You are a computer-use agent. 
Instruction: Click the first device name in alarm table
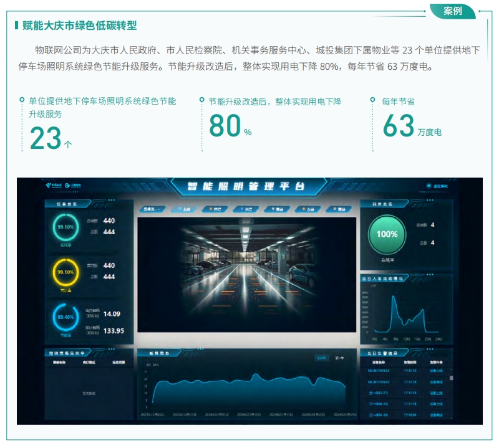click(378, 371)
